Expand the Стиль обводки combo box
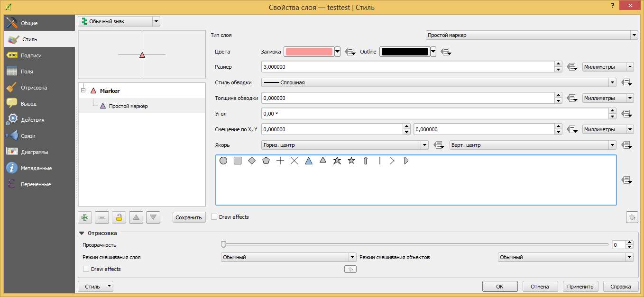644x297 pixels. coord(439,82)
